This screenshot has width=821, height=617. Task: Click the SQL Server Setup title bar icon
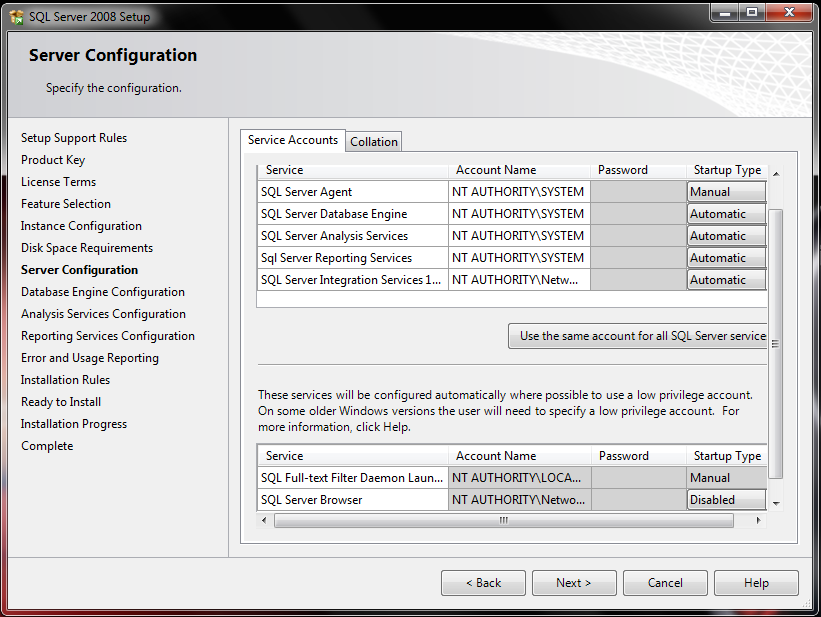[17, 17]
